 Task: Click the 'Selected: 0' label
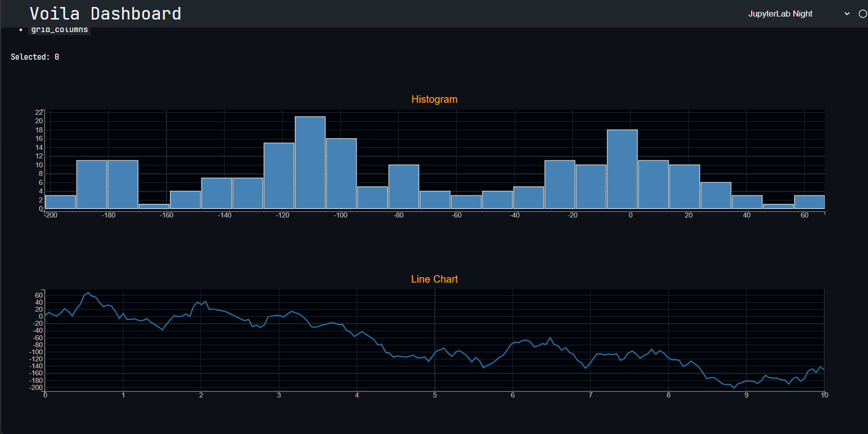click(x=35, y=57)
